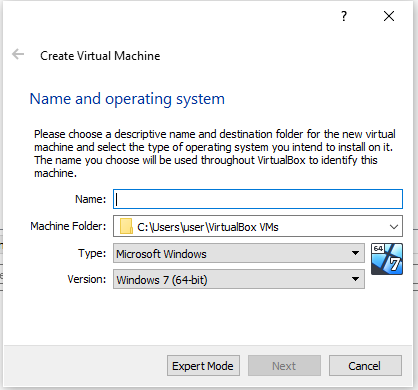Close the Create Virtual Machine dialog
The width and height of the screenshot is (418, 390).
point(389,16)
